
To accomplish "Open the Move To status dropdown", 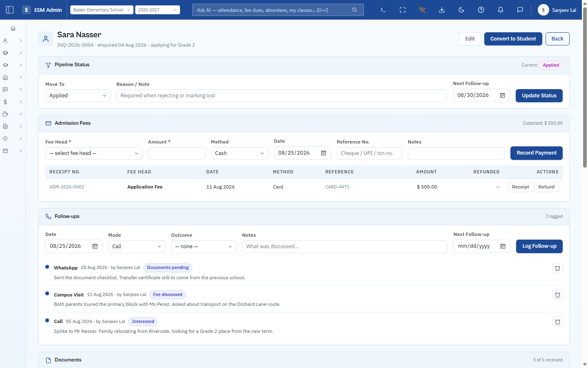I will click(78, 96).
